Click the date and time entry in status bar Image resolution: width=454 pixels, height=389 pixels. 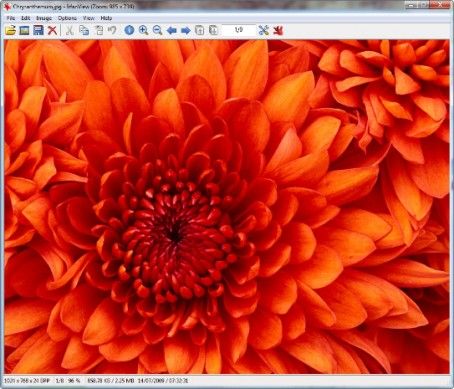(162, 380)
